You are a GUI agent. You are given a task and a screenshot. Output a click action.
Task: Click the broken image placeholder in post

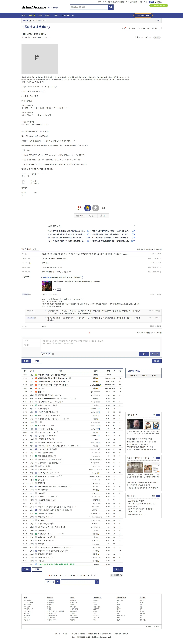point(39,59)
